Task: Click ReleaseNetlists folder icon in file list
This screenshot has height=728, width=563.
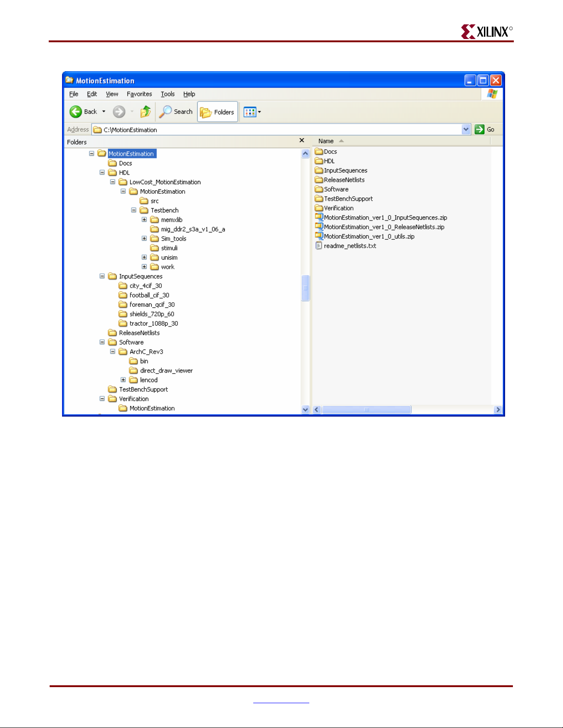Action: click(319, 180)
